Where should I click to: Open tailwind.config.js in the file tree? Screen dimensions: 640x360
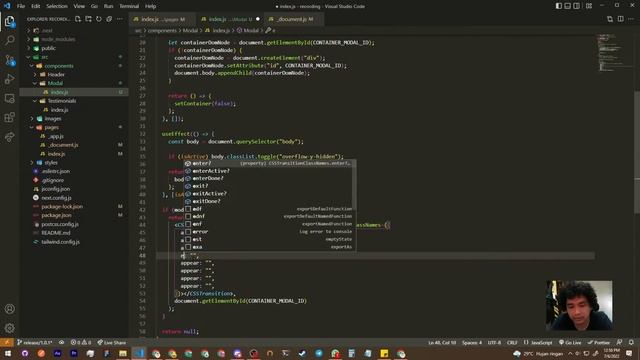click(x=60, y=242)
